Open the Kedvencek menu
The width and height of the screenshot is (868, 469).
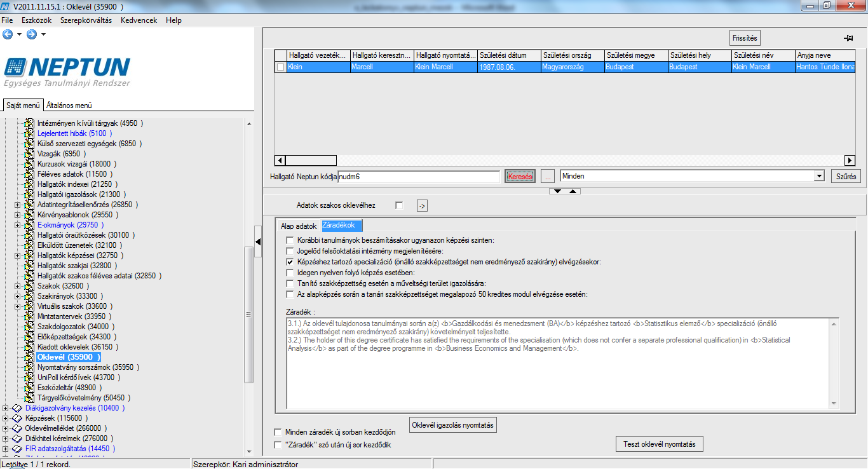[x=139, y=20]
